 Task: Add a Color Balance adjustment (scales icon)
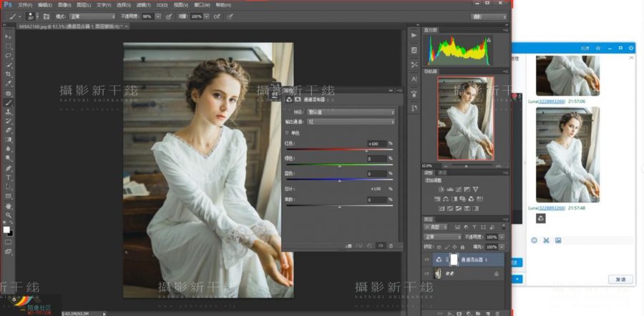(x=446, y=199)
